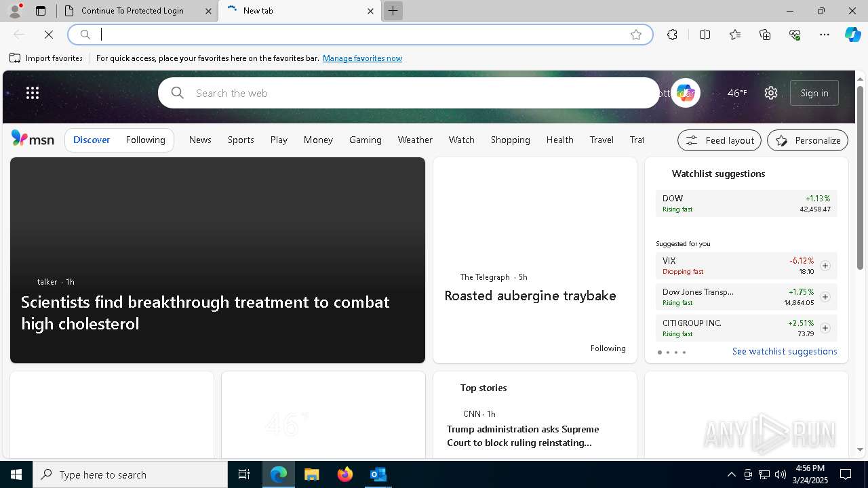Add this page to favorites star

636,35
